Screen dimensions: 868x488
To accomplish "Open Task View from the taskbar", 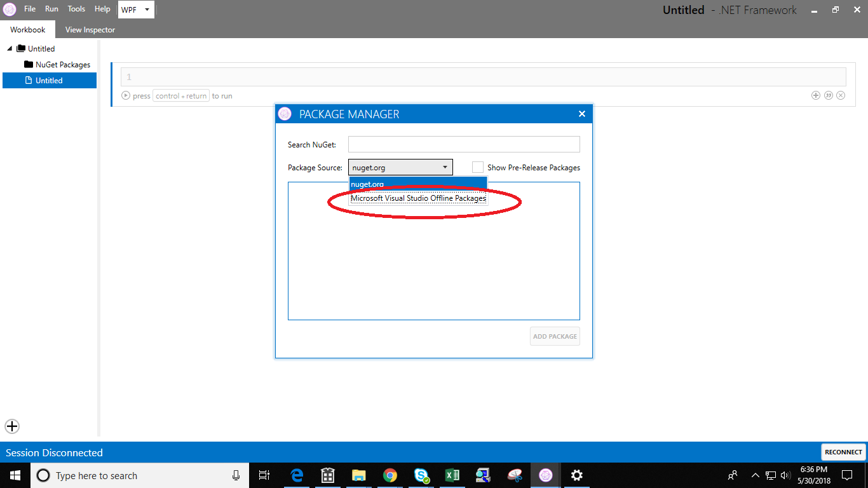I will coord(265,475).
